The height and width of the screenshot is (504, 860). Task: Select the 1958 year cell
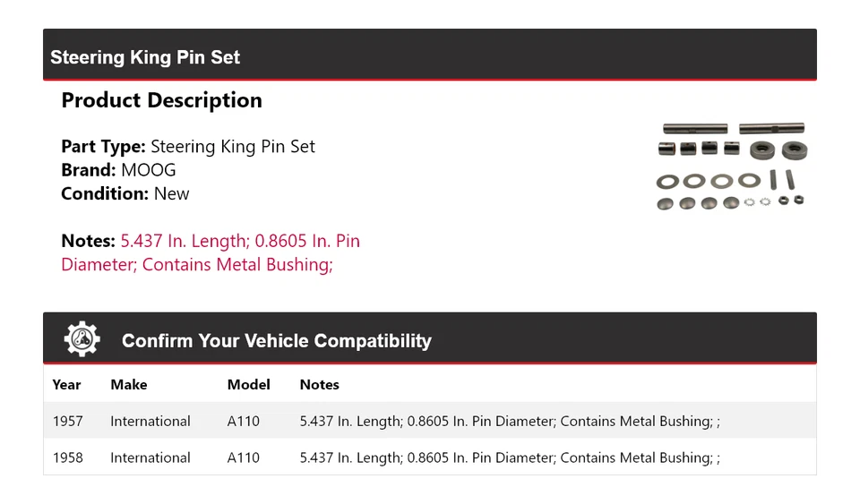67,457
